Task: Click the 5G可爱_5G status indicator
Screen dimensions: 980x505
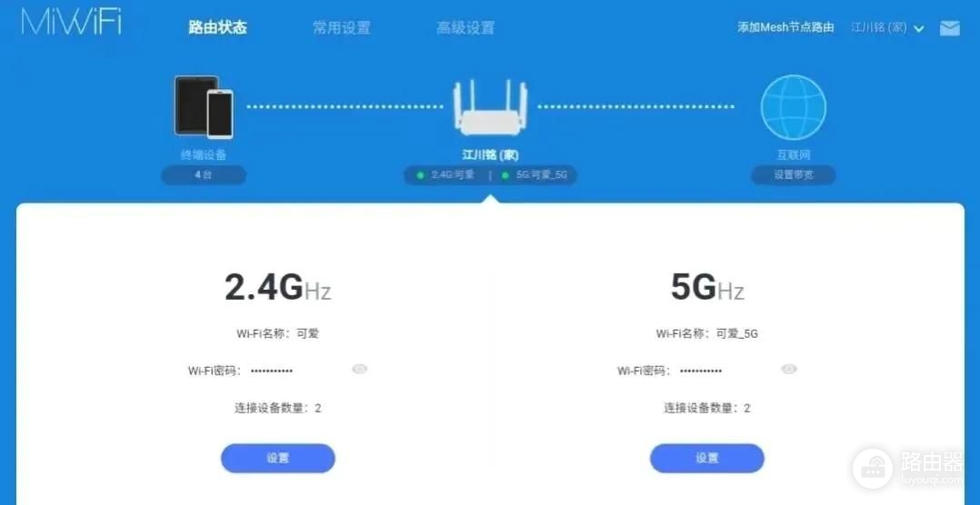Action: pos(535,175)
